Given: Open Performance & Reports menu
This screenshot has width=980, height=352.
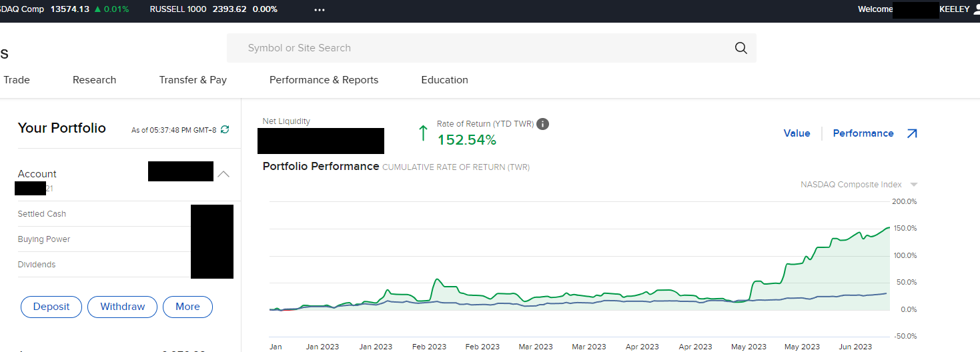Looking at the screenshot, I should click(x=324, y=80).
